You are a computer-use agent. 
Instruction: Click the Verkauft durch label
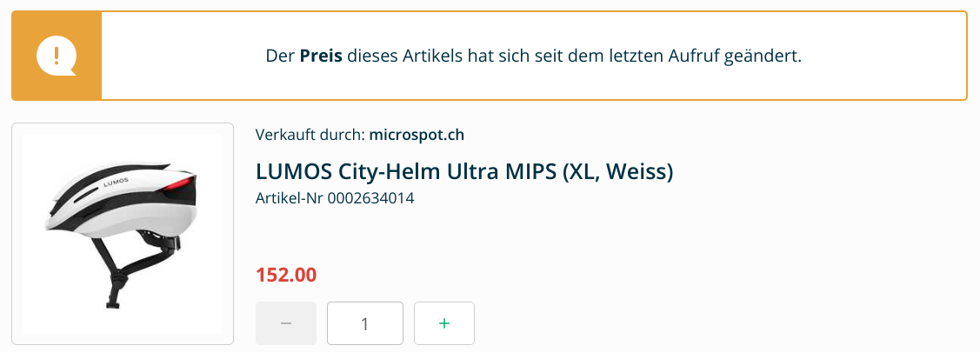(310, 135)
